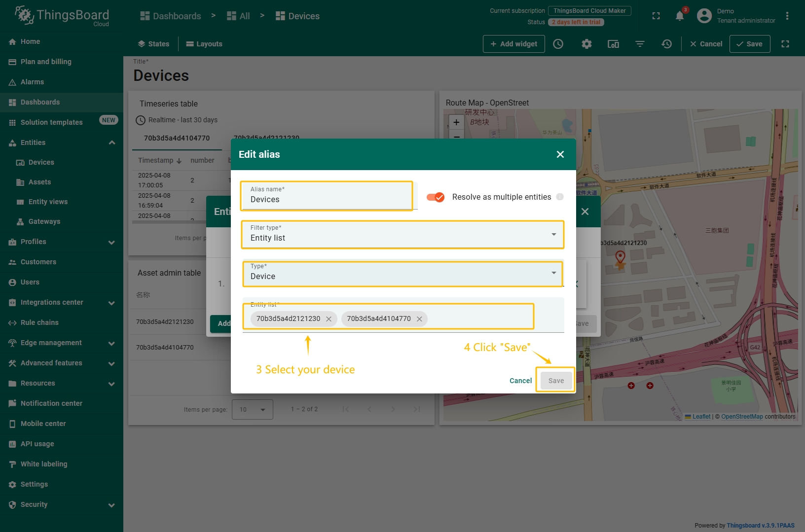
Task: Open the Filter type dropdown
Action: 402,235
